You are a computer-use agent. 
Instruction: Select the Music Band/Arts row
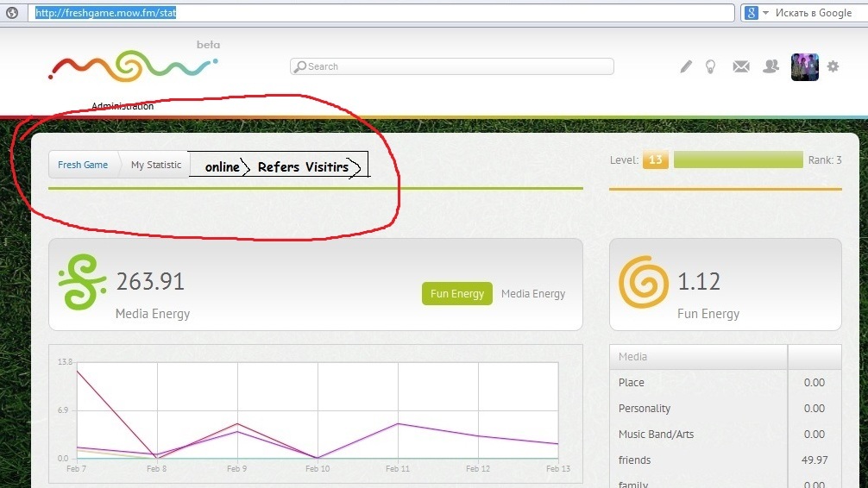pyautogui.click(x=725, y=435)
